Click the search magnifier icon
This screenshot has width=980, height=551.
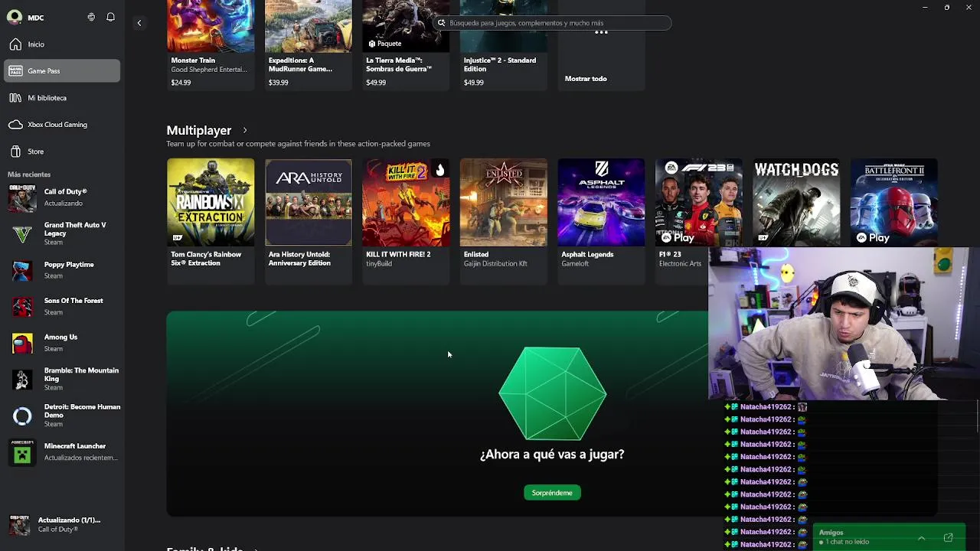441,23
